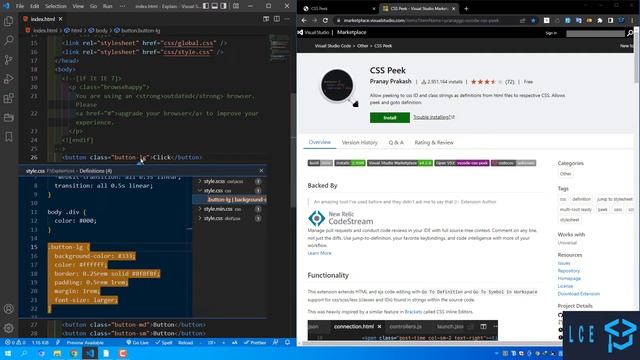Click the errors and warnings status indicator
640x360 pixels.
coord(15,342)
